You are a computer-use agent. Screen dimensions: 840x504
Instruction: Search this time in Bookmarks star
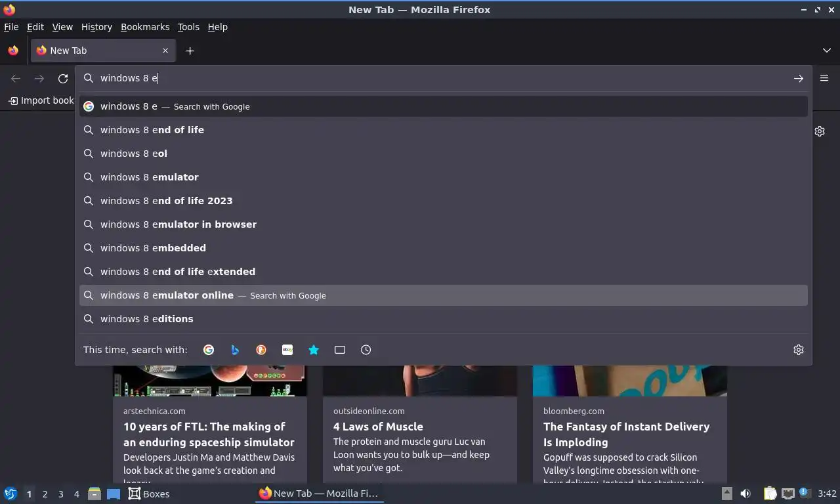[x=314, y=350]
